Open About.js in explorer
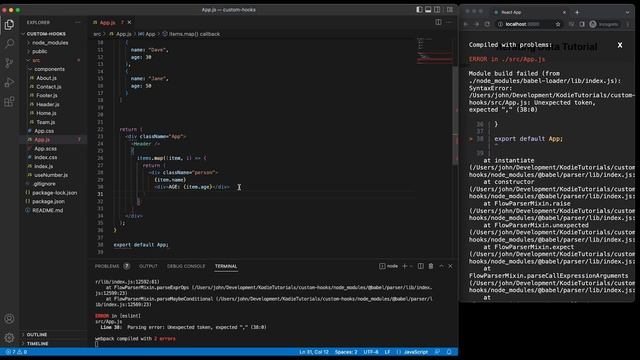This screenshot has height=360, width=640. pyautogui.click(x=46, y=78)
